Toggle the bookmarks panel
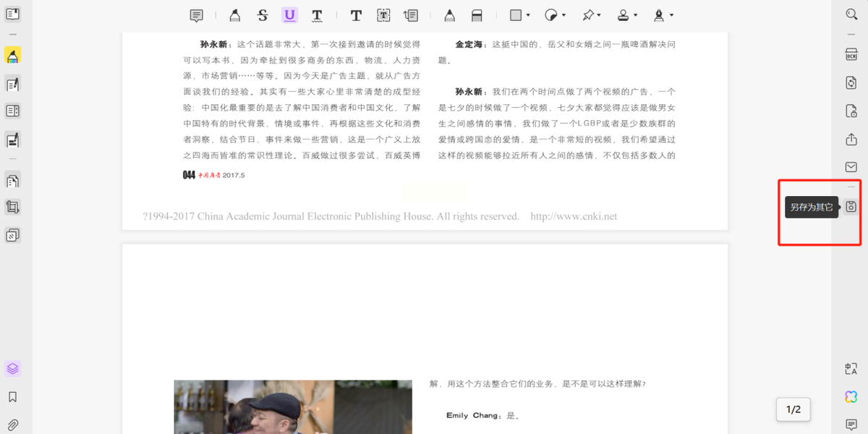This screenshot has height=434, width=868. pos(12,397)
